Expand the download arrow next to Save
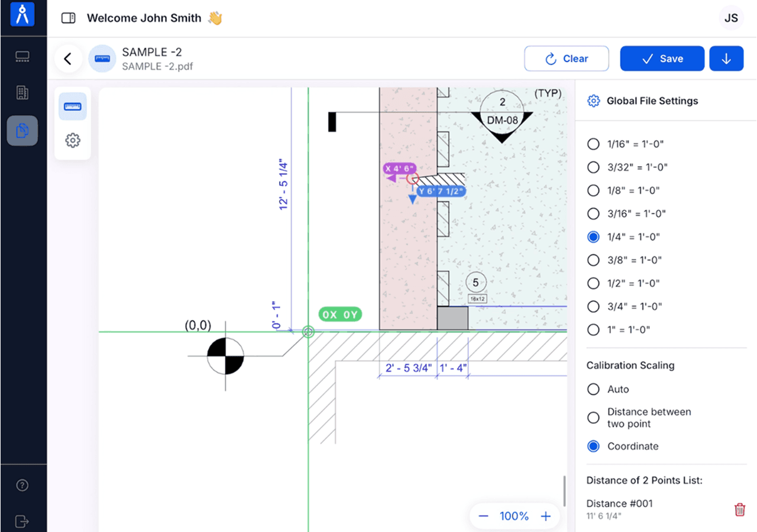Viewport: 757px width, 532px height. coord(726,59)
